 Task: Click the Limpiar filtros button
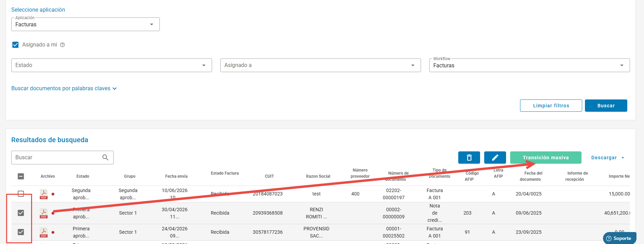tap(551, 106)
